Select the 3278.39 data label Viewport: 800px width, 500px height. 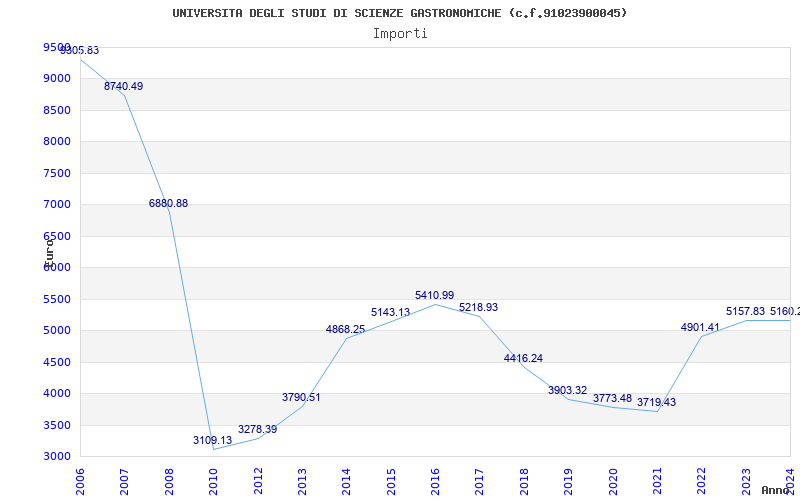(257, 429)
